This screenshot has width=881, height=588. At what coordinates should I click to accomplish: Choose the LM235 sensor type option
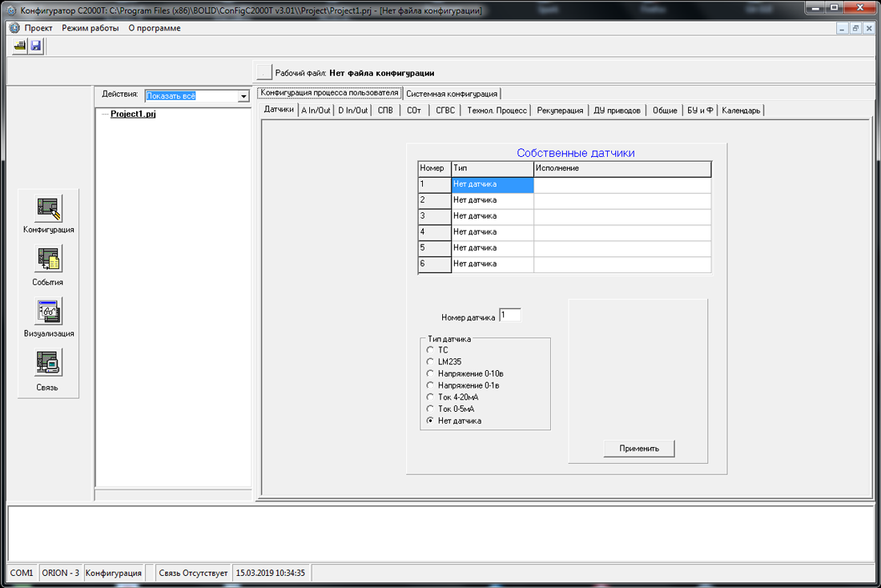(430, 362)
